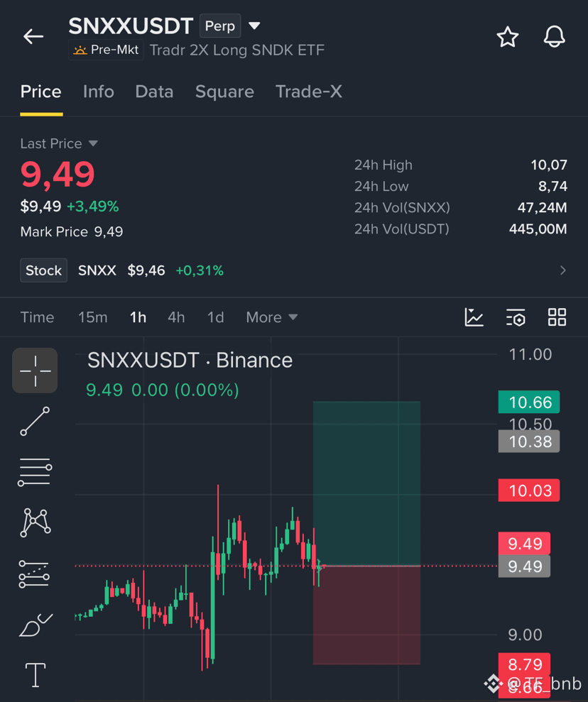Click the 24h Vol(USDT) value 445,00M
The image size is (588, 702).
click(538, 229)
